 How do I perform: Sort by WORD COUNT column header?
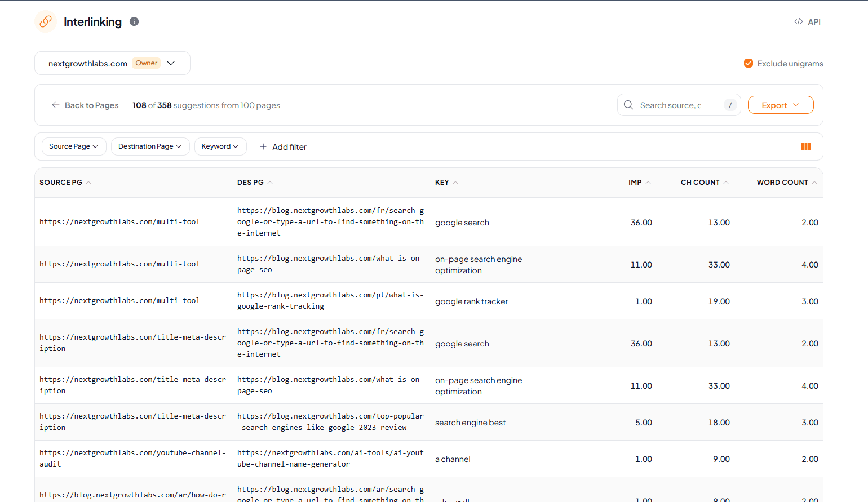[787, 183]
